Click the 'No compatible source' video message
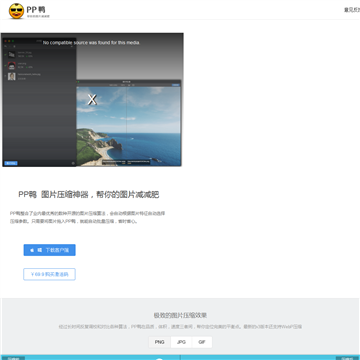 (x=91, y=43)
